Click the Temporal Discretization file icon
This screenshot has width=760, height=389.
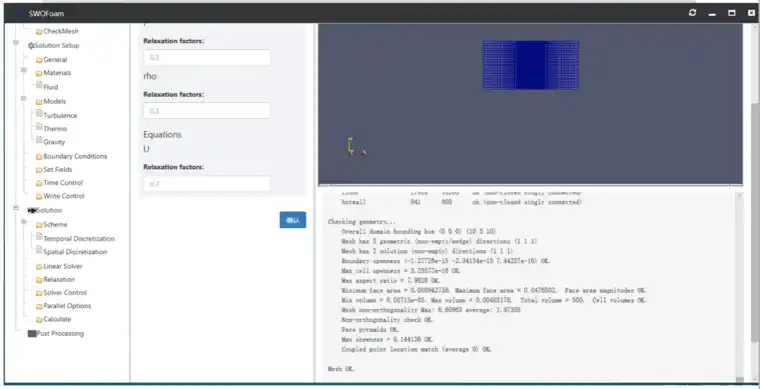tap(39, 237)
